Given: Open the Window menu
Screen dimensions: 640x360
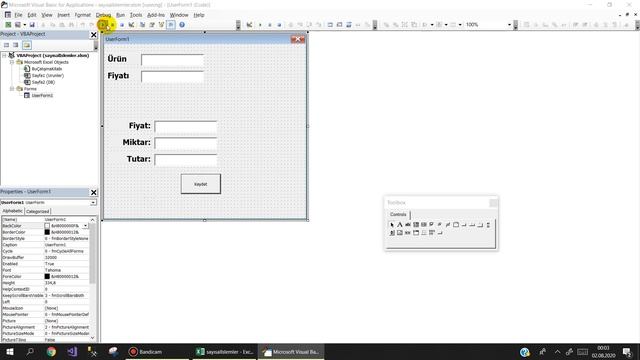Looking at the screenshot, I should coord(179,15).
